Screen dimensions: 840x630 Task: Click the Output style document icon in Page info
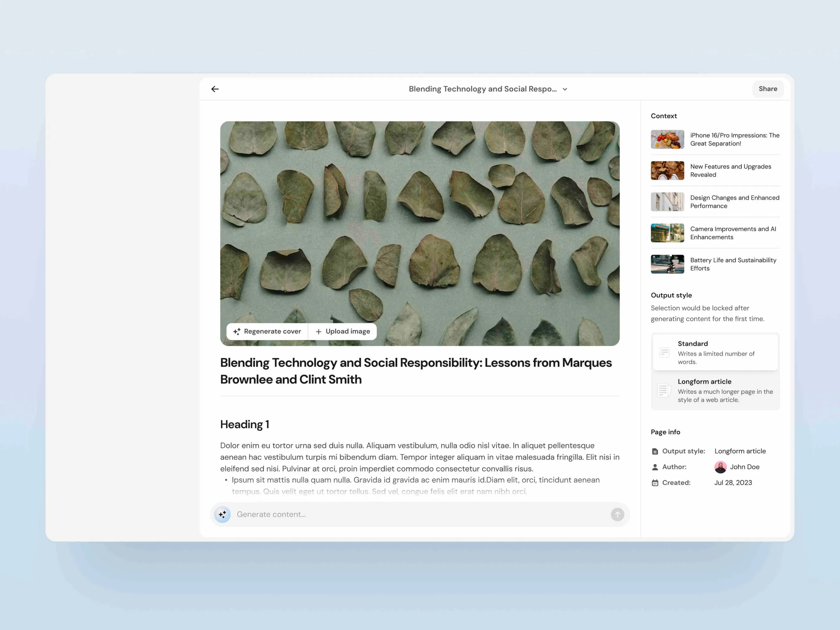click(x=655, y=451)
